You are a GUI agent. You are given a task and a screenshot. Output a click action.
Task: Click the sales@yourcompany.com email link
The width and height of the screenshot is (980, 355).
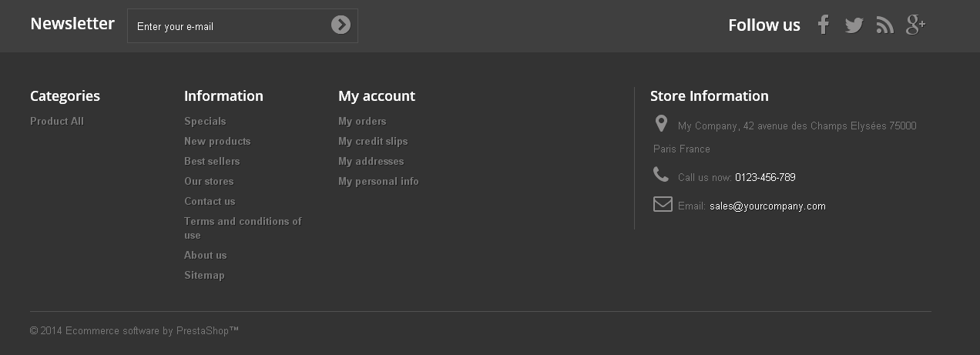tap(767, 206)
